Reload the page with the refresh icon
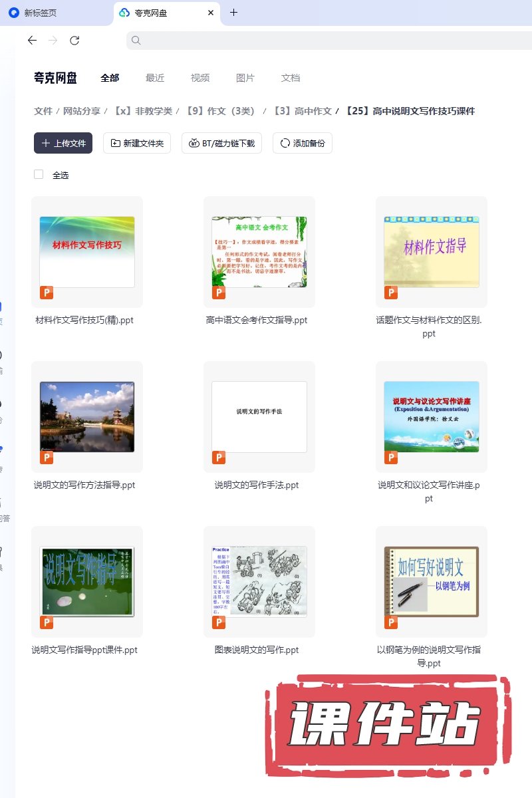 click(x=74, y=41)
